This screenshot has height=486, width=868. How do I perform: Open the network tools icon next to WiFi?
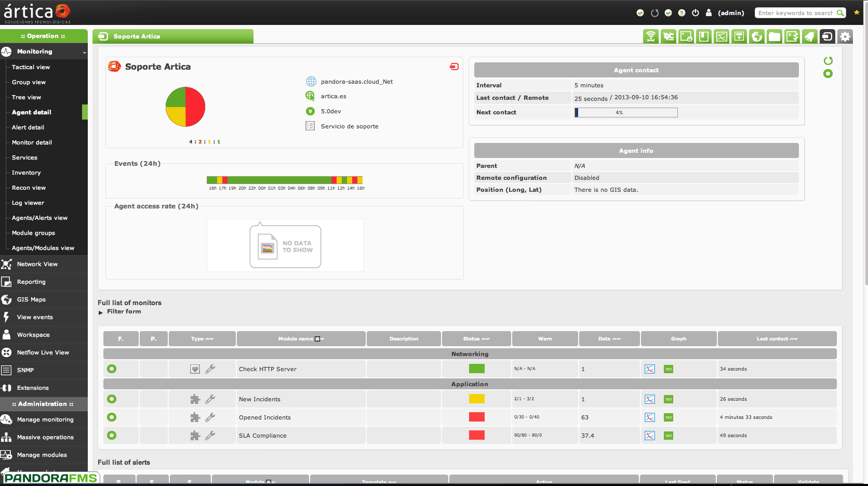pos(669,36)
